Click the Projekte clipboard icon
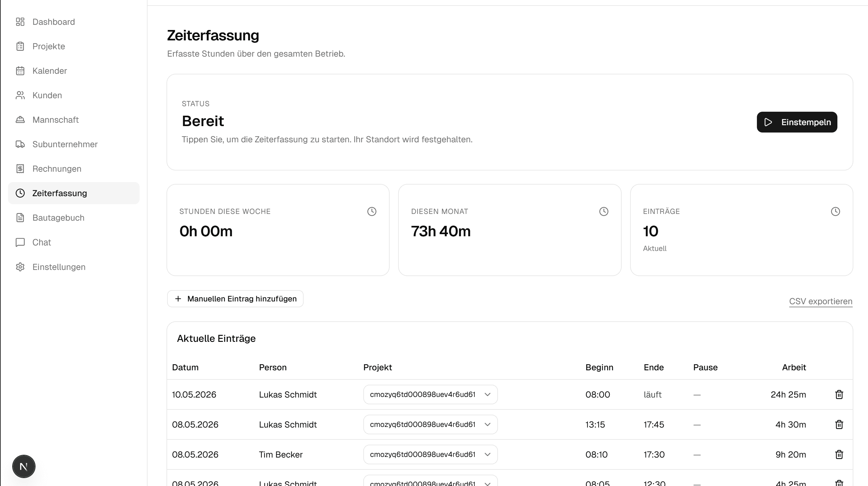The image size is (868, 486). coord(20,46)
